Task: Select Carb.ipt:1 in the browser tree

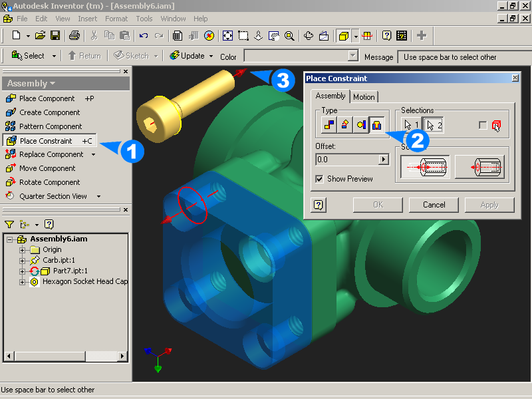Action: 61,260
